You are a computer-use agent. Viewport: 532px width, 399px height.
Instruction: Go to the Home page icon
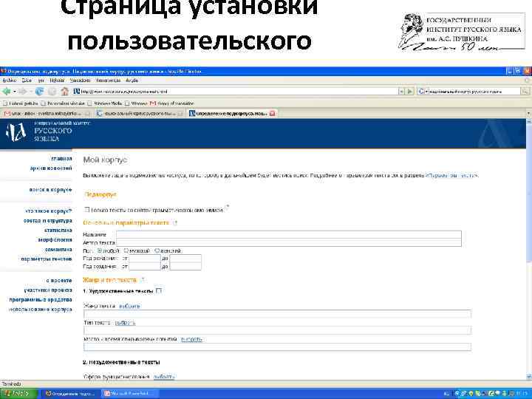pos(64,92)
